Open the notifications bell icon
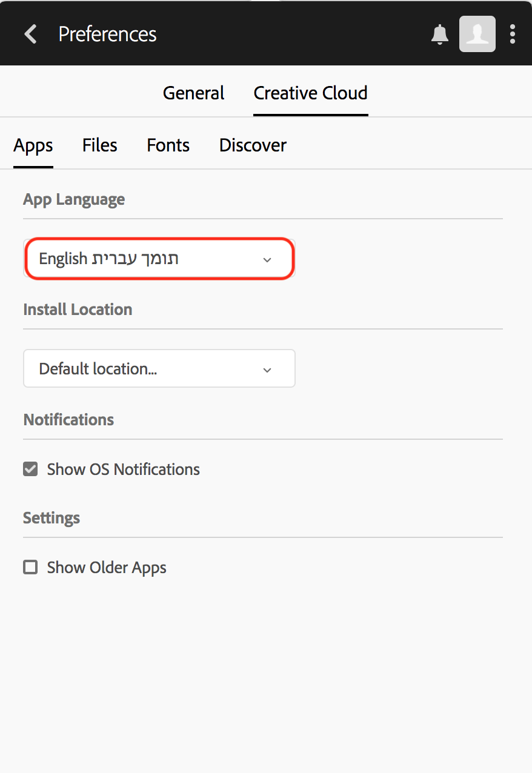 (x=439, y=34)
